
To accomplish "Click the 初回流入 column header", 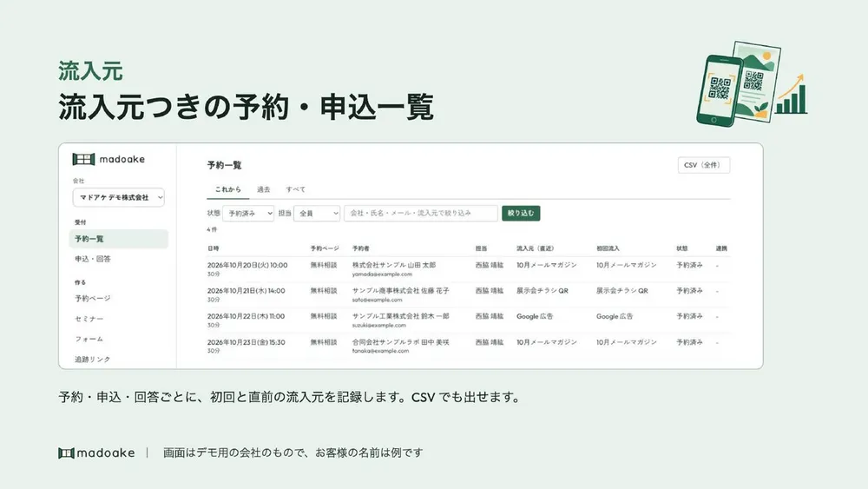I will tap(608, 248).
